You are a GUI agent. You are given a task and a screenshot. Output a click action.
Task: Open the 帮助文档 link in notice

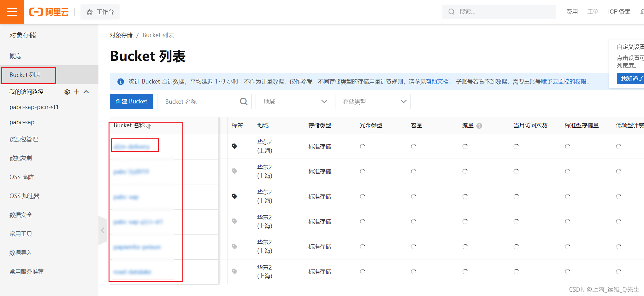(437, 82)
